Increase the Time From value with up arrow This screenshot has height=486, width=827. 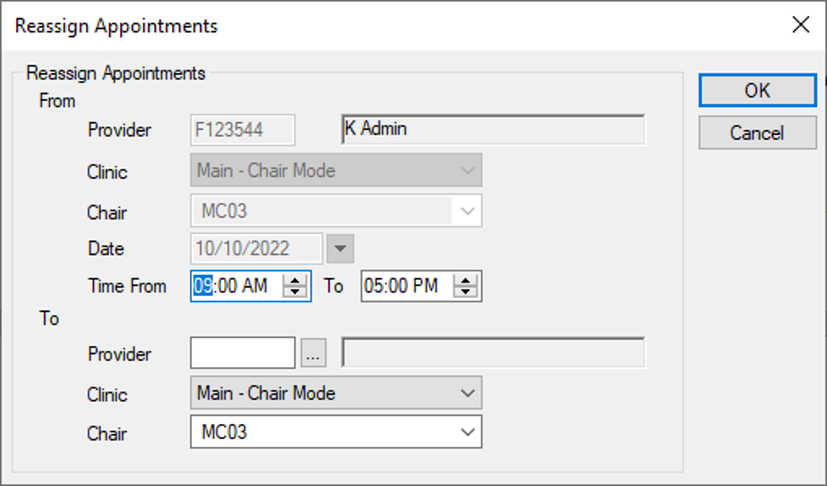point(295,280)
